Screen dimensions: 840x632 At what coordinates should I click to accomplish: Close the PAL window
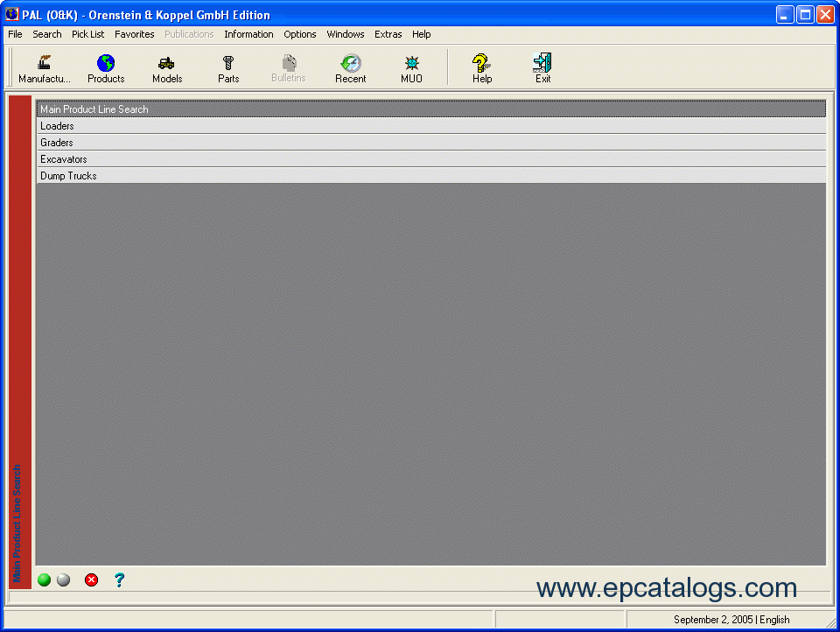click(x=825, y=15)
